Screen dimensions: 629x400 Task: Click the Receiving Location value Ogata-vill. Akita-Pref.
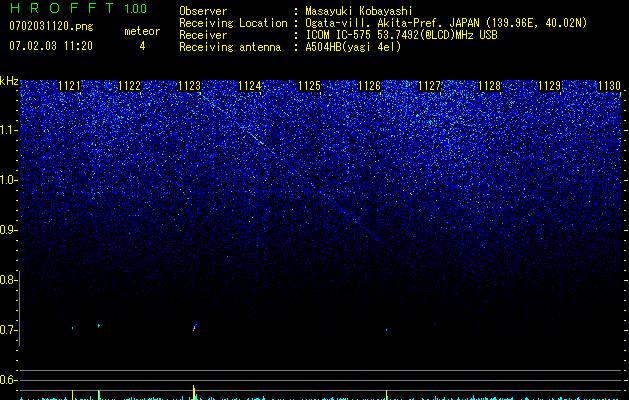[375, 23]
